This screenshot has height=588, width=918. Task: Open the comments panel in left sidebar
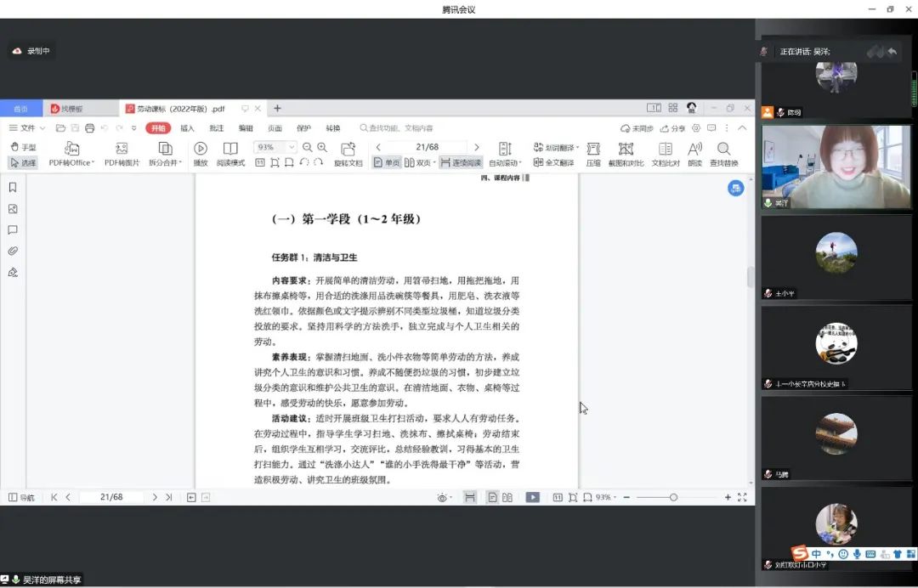pyautogui.click(x=12, y=230)
